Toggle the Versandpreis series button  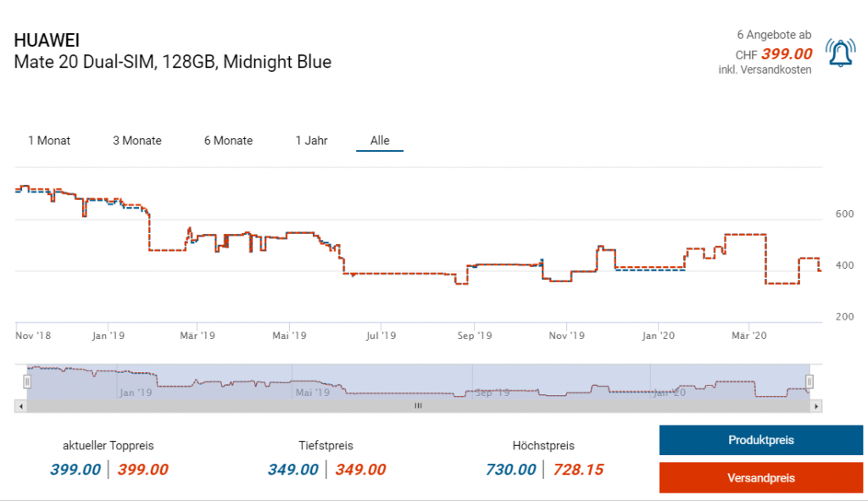coord(760,478)
